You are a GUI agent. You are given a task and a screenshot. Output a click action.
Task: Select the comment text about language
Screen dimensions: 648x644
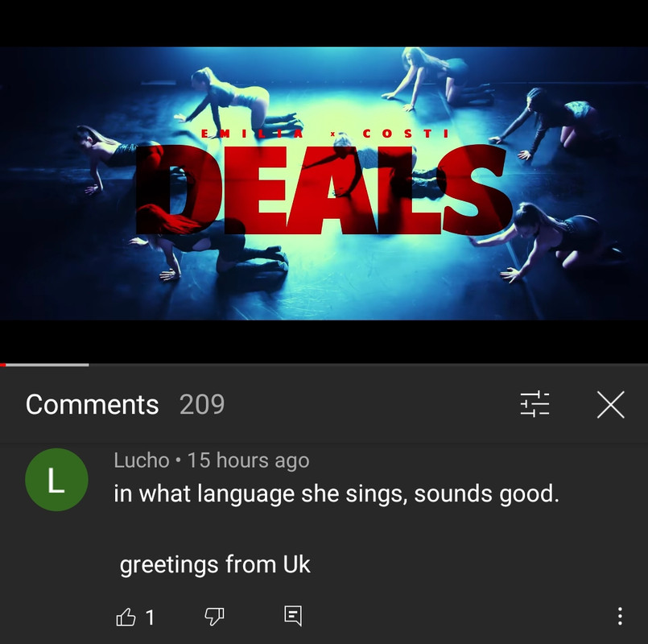point(336,493)
